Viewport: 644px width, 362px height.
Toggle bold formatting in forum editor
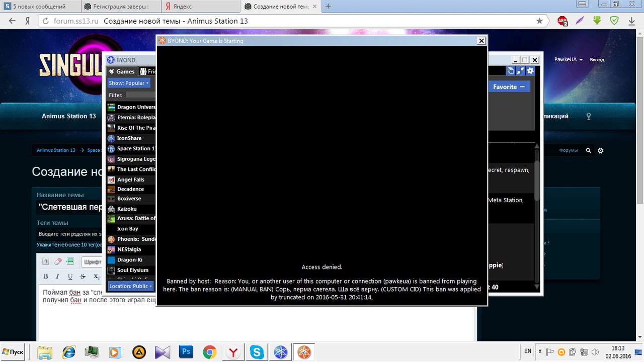click(x=45, y=277)
